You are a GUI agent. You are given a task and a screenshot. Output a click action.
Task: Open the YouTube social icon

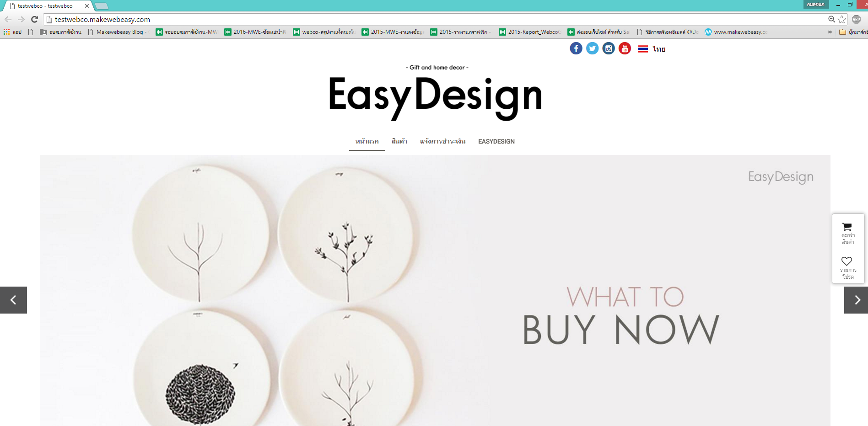pyautogui.click(x=625, y=48)
